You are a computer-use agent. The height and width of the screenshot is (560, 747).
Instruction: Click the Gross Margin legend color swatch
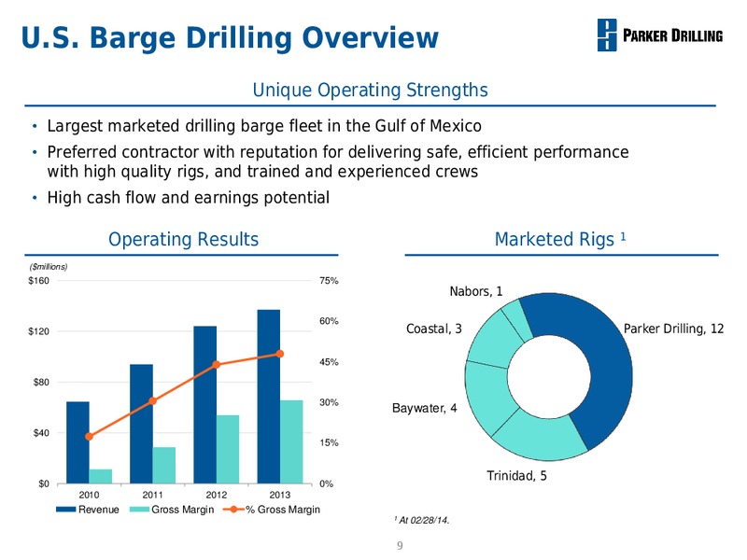click(139, 510)
